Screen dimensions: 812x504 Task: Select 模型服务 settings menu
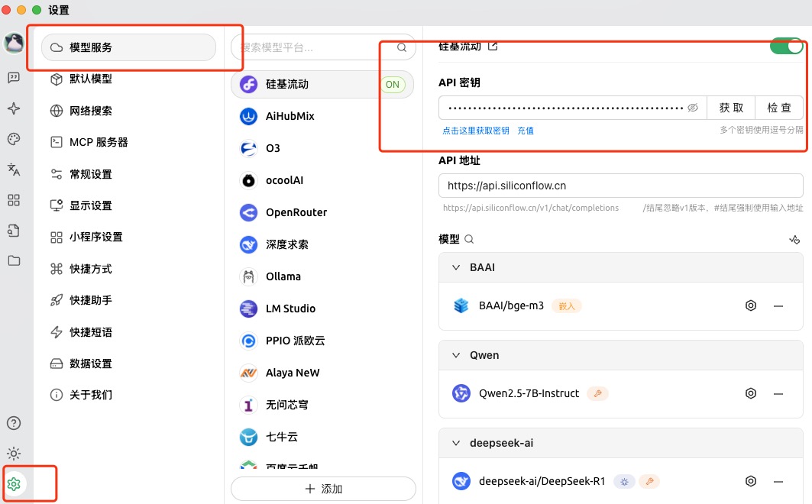[128, 47]
